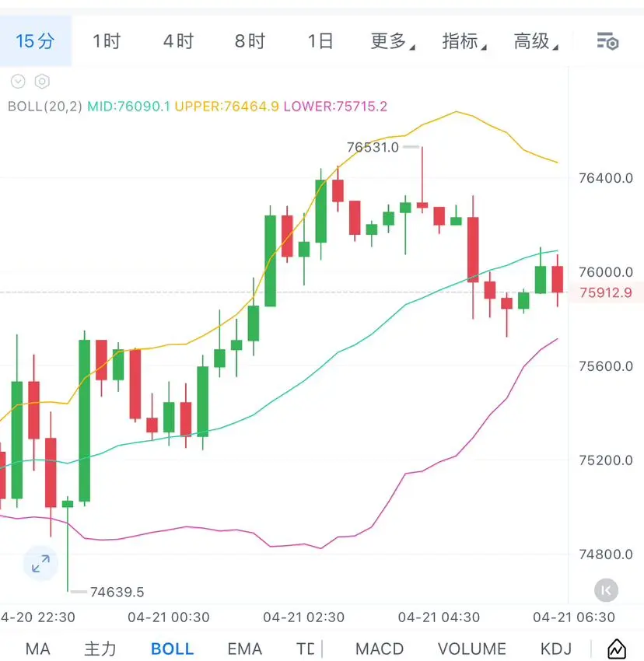Collapse indicator with circled chevron icon
This screenshot has width=644, height=661.
(18, 81)
